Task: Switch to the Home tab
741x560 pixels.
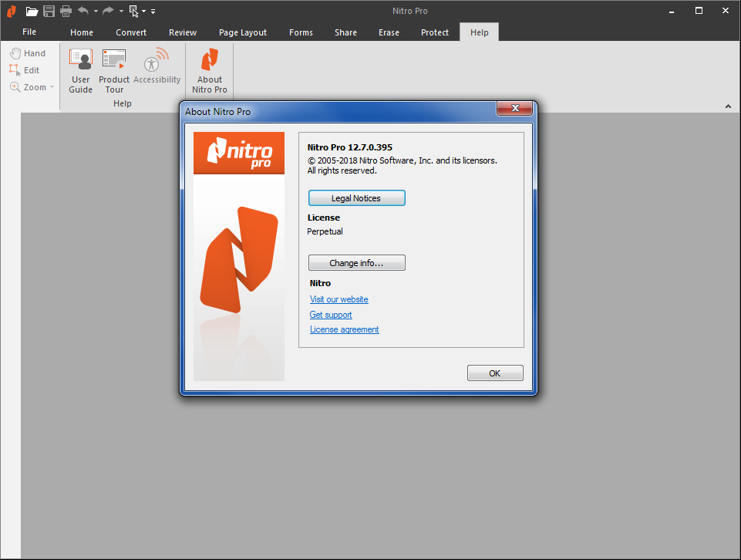Action: coord(82,32)
